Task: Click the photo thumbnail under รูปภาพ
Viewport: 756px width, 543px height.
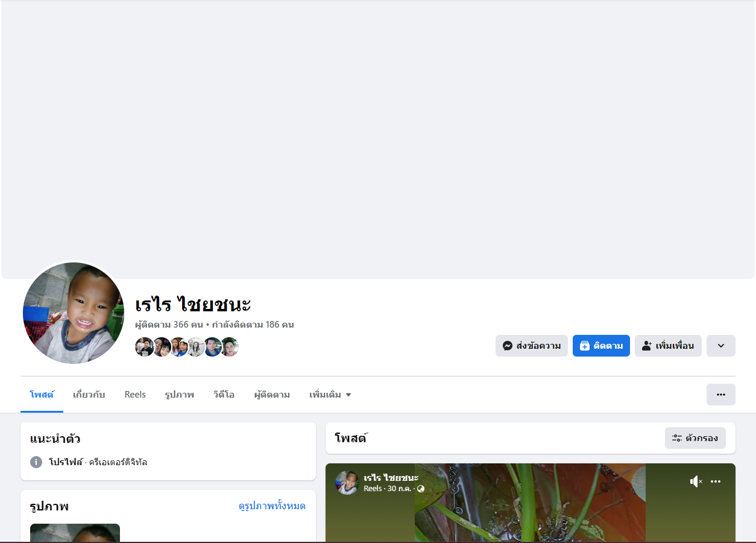Action: 75,533
